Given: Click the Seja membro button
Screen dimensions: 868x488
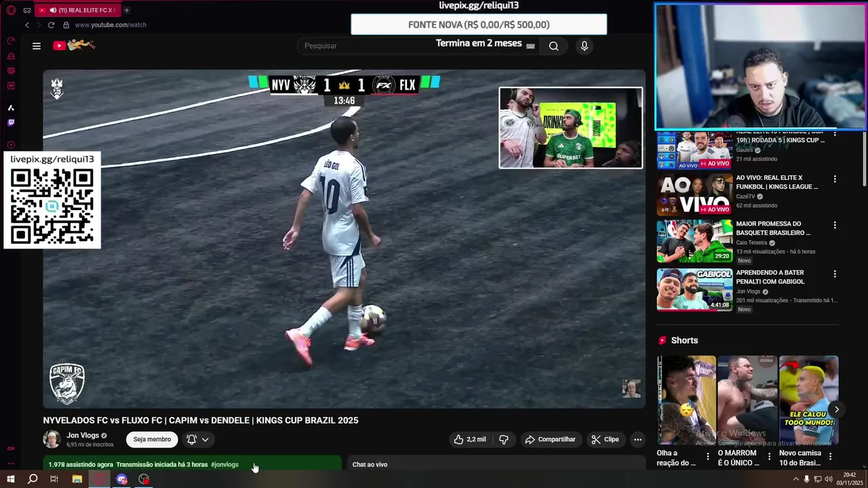Looking at the screenshot, I should (x=152, y=439).
